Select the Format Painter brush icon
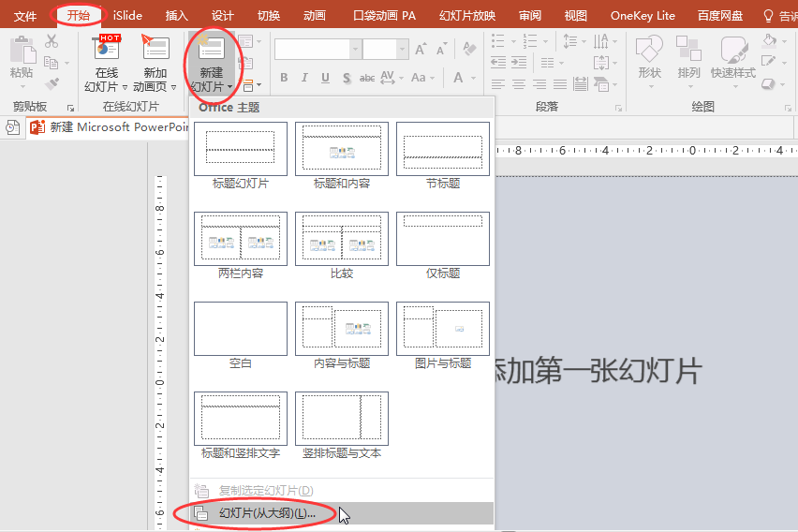This screenshot has width=798, height=532. [x=52, y=83]
